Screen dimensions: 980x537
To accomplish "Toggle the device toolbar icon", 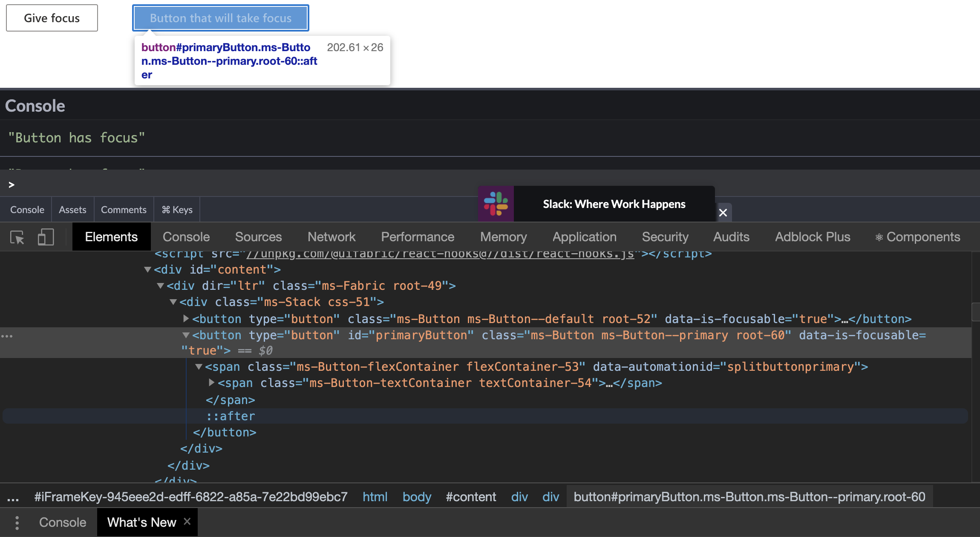I will 45,237.
